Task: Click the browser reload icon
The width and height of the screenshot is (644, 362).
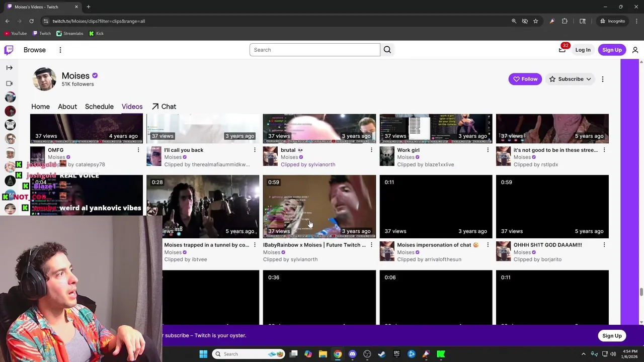Action: pyautogui.click(x=31, y=21)
